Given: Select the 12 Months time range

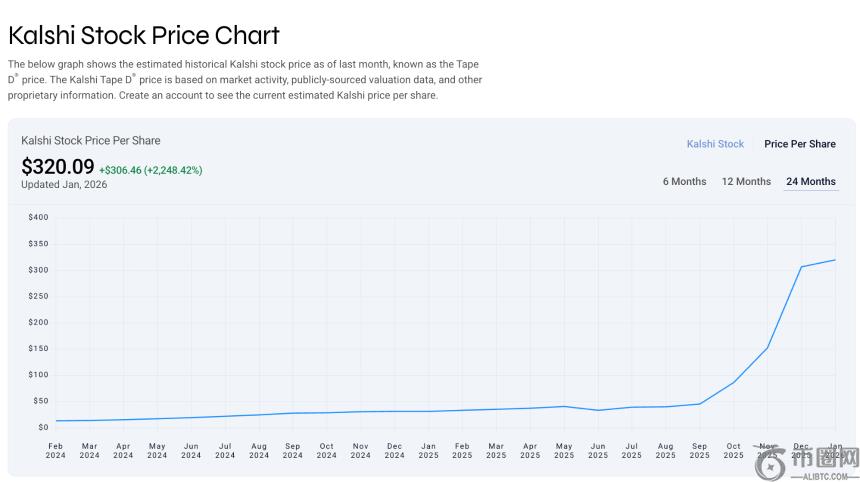Looking at the screenshot, I should click(746, 181).
